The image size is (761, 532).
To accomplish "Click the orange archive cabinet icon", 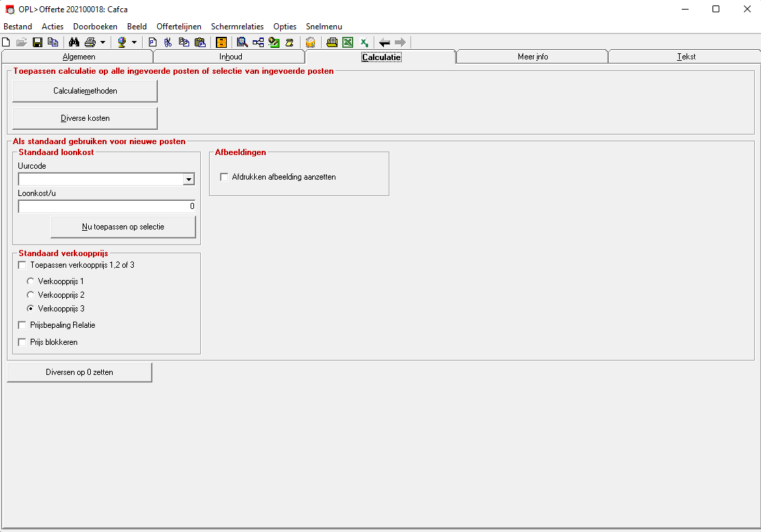I will [221, 42].
